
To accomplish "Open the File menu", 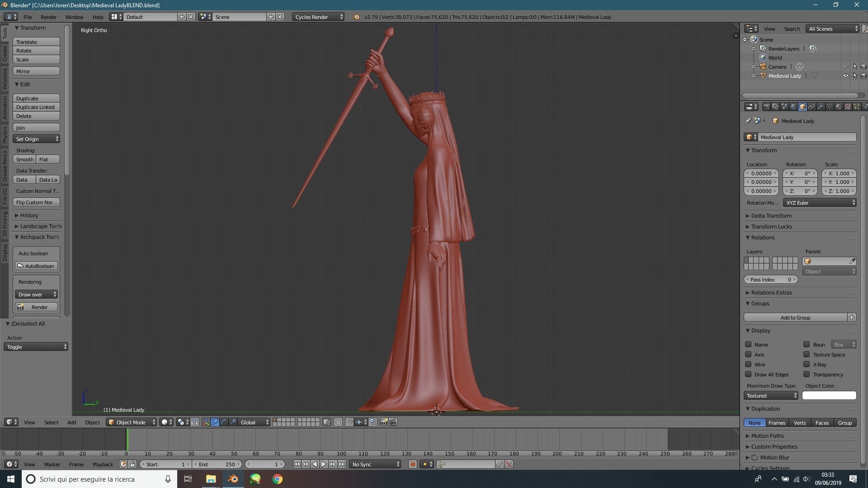I will [x=28, y=17].
